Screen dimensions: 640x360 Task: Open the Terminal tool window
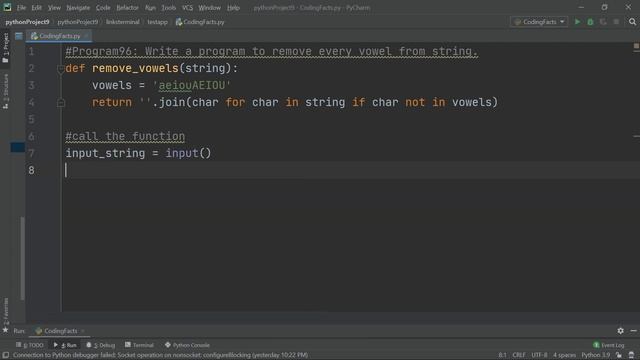tap(139, 345)
